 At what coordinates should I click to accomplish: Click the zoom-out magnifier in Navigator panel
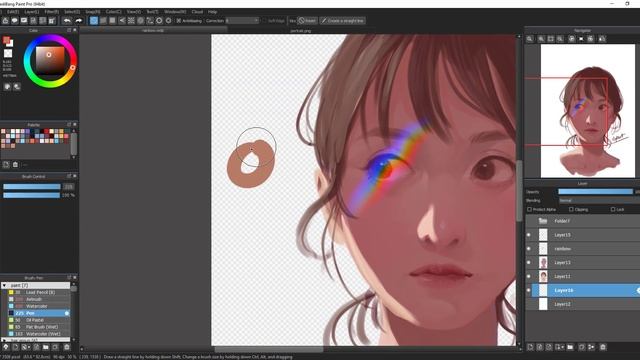pyautogui.click(x=530, y=39)
